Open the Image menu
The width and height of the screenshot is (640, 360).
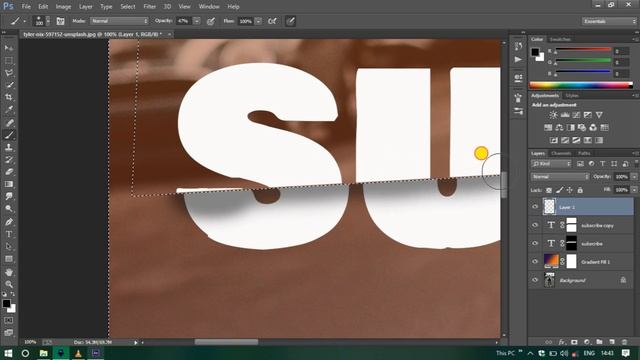click(x=63, y=7)
